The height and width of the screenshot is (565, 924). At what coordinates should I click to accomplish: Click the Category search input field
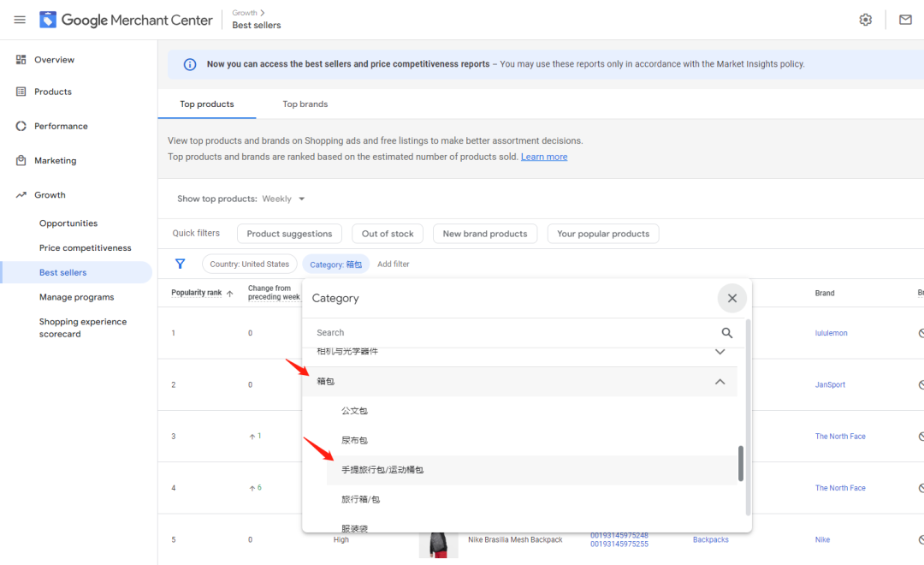[x=513, y=333]
